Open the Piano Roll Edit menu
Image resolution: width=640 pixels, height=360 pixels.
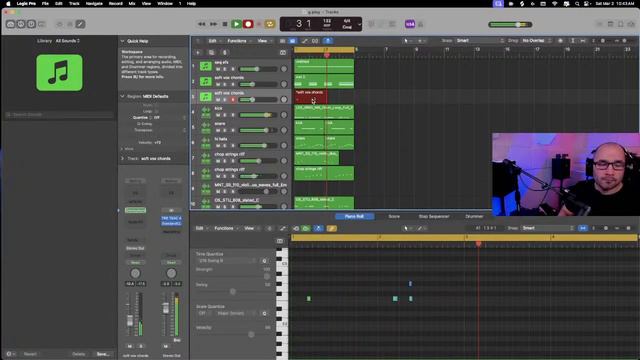pos(201,228)
